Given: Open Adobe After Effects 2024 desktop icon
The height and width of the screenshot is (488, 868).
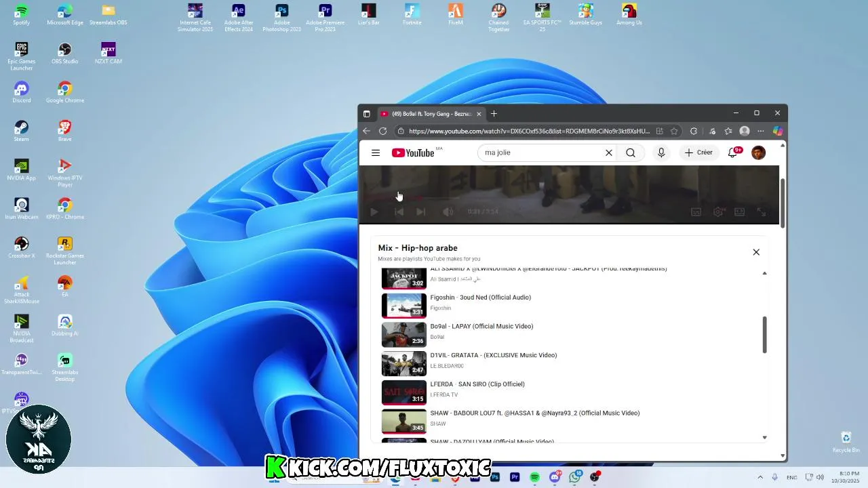Looking at the screenshot, I should (239, 18).
